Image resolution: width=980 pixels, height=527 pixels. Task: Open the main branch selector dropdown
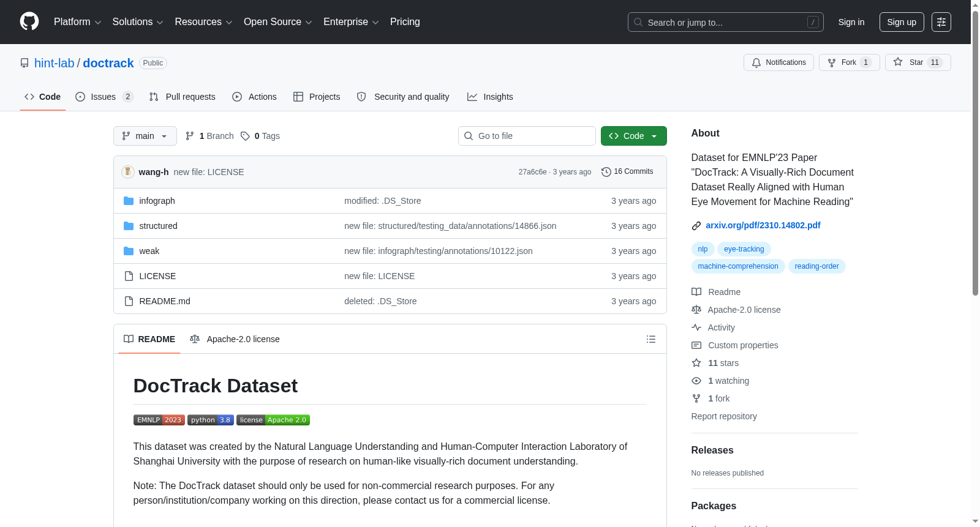145,136
